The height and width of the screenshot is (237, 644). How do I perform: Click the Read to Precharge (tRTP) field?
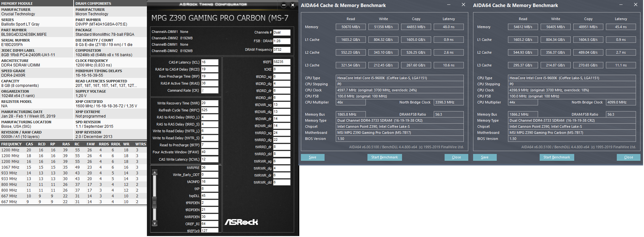210,145
